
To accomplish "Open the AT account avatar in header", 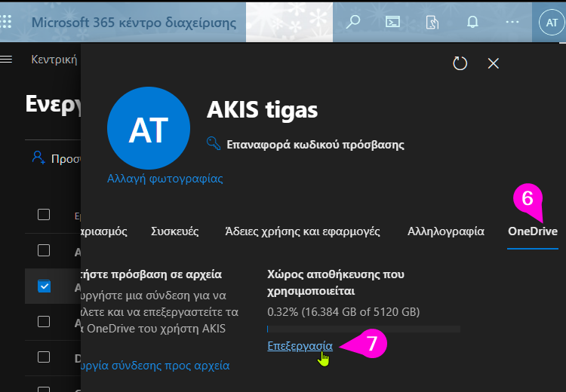I will (552, 23).
